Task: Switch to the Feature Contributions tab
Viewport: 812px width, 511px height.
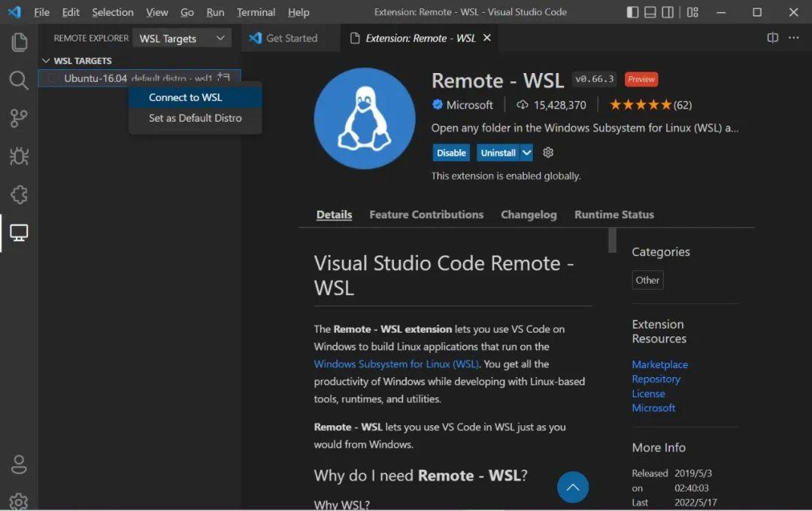Action: pyautogui.click(x=426, y=214)
